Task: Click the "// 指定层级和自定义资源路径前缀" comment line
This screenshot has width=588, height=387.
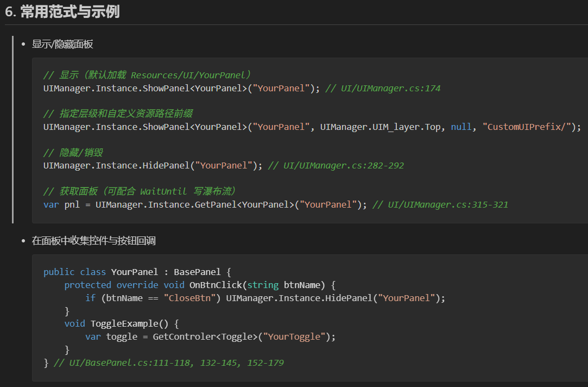Action: 118,114
